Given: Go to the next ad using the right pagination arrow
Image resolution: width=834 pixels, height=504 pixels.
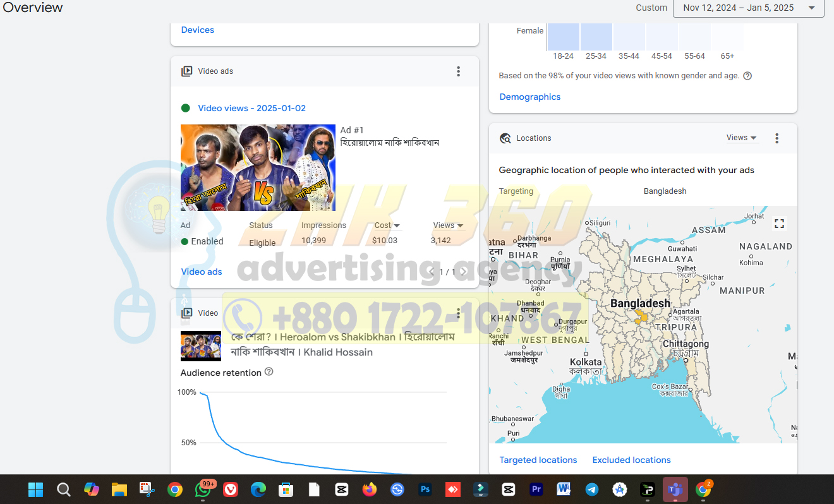Looking at the screenshot, I should (464, 272).
